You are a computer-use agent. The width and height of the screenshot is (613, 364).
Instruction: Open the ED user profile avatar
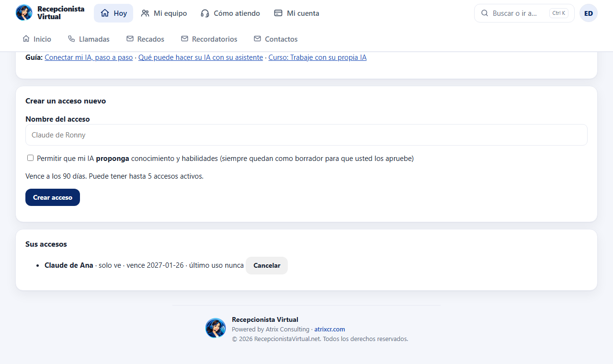(x=589, y=13)
